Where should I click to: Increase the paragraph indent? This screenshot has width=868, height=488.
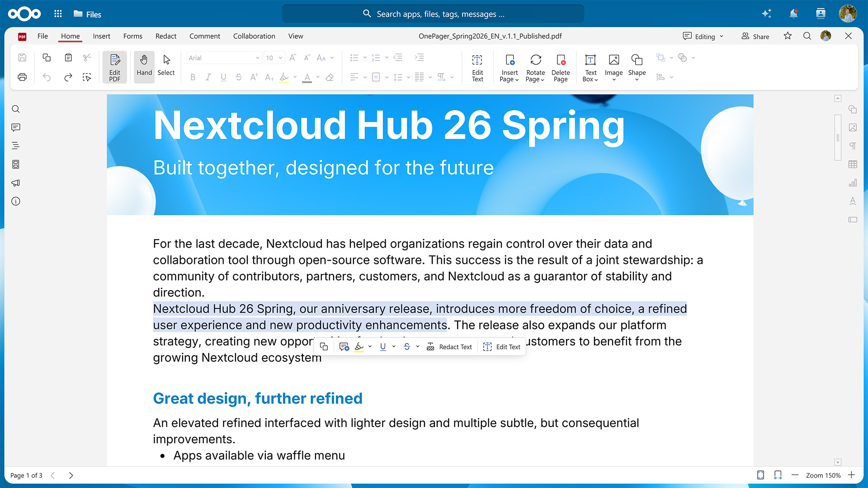tap(420, 57)
